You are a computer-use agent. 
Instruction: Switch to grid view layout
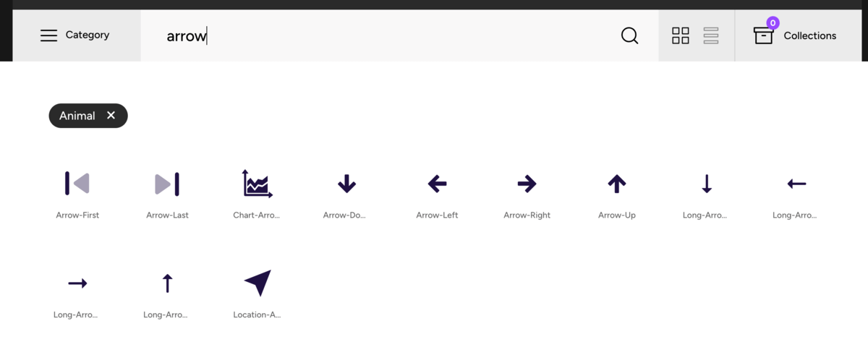[x=681, y=35]
